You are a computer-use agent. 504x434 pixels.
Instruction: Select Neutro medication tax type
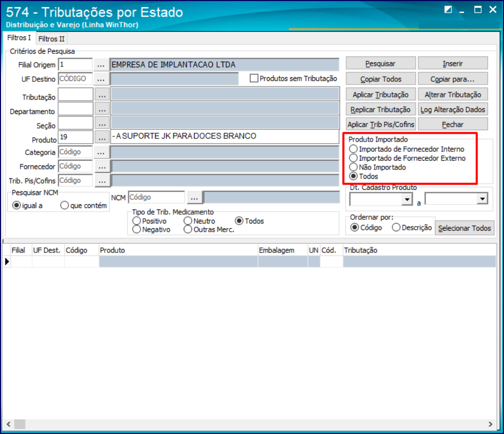click(188, 221)
